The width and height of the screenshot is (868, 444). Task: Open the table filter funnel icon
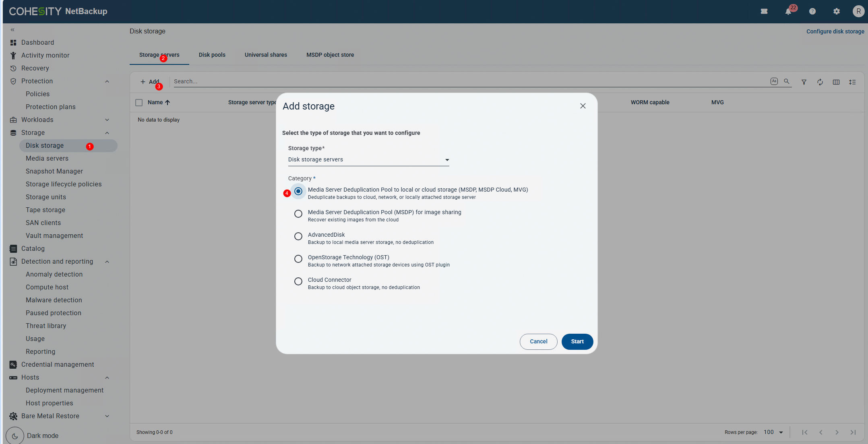(804, 82)
